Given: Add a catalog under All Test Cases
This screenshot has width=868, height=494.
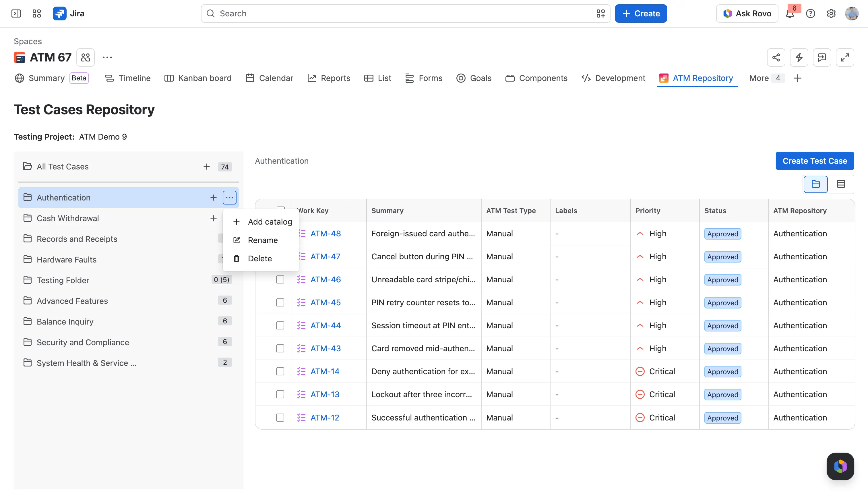Looking at the screenshot, I should tap(206, 167).
